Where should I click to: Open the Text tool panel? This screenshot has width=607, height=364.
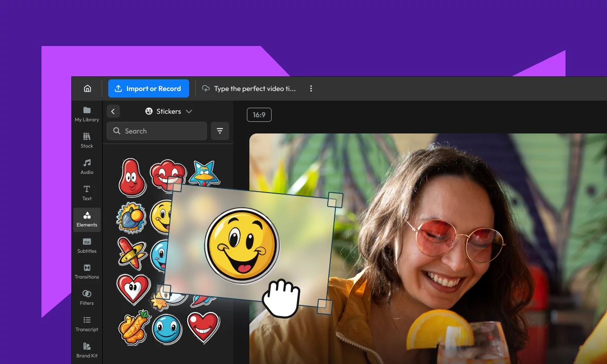pyautogui.click(x=86, y=192)
